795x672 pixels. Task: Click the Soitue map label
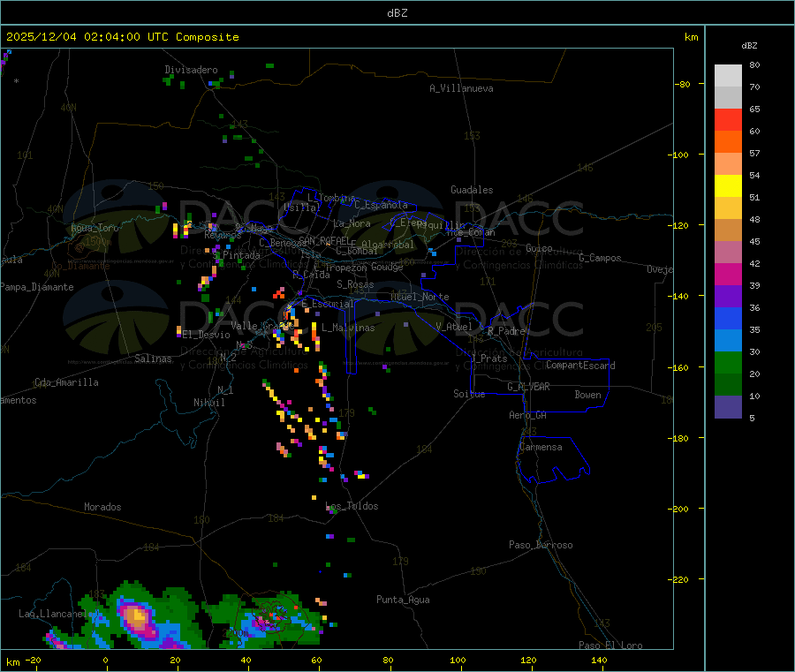click(469, 394)
